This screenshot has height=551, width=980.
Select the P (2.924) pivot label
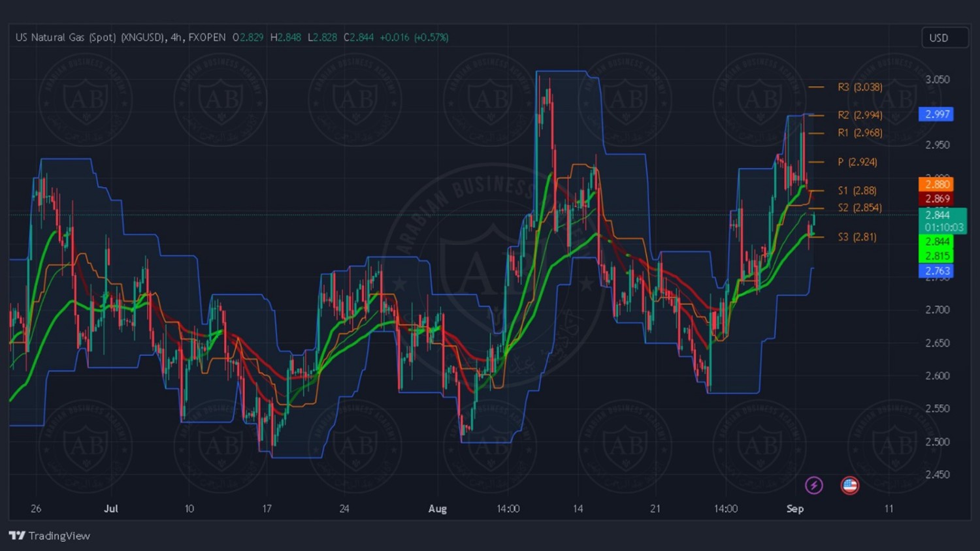point(857,162)
